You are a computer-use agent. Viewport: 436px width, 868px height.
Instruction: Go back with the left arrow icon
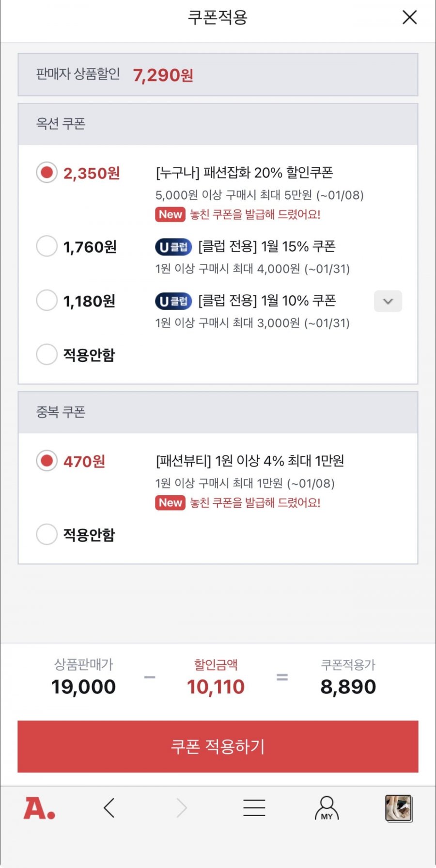[109, 808]
